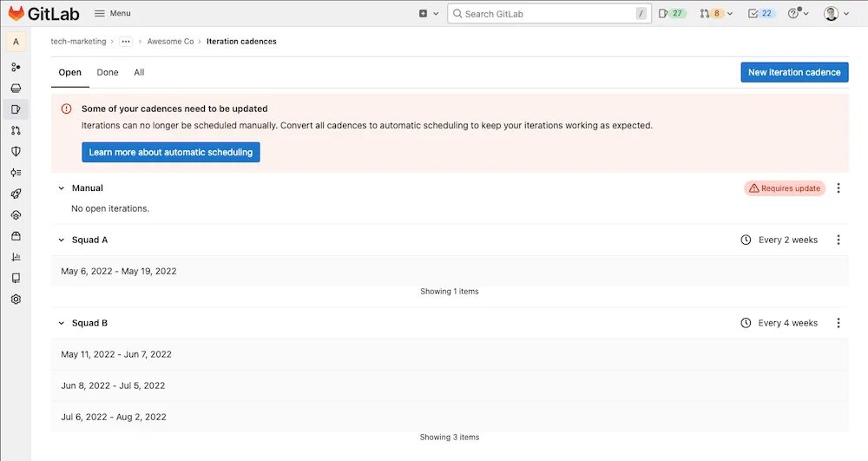Open Security shield icon in the sidebar

tap(16, 151)
